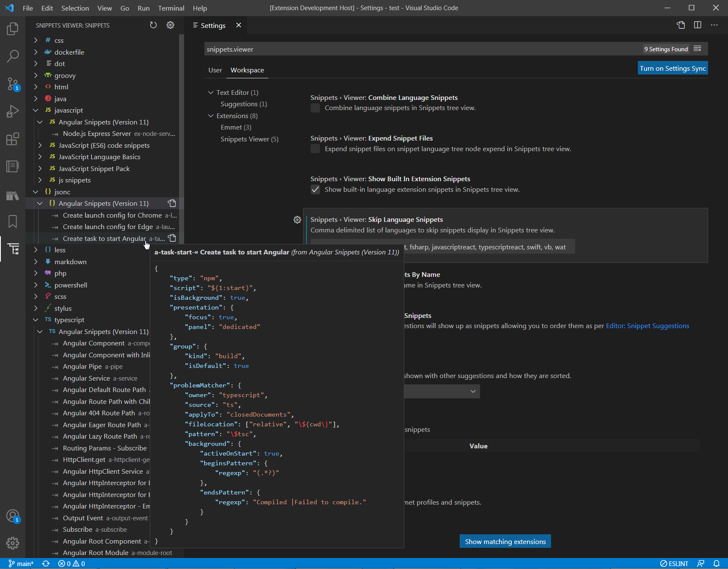The height and width of the screenshot is (569, 728).
Task: Switch to the User settings tab
Action: (x=215, y=70)
